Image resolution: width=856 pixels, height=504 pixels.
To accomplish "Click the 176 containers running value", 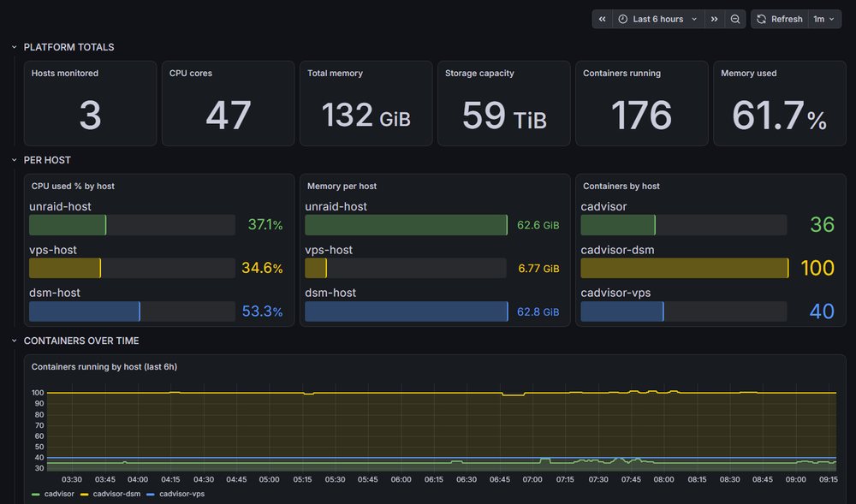I will (641, 116).
